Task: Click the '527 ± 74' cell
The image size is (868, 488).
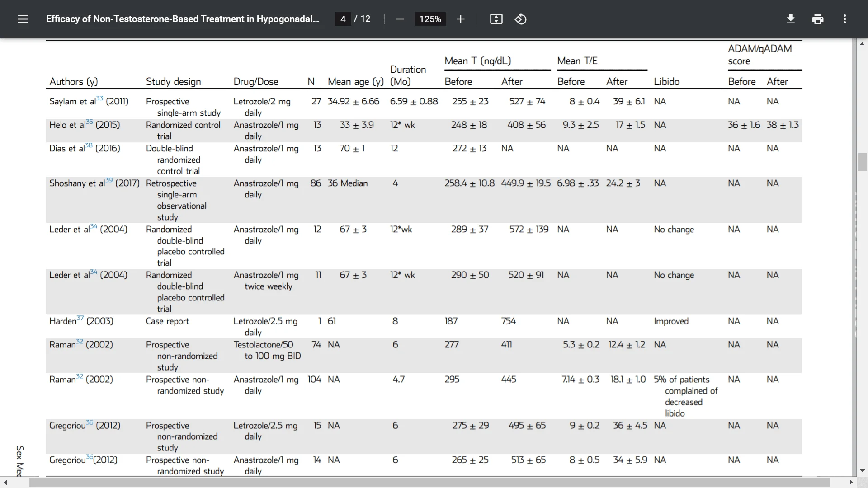Action: 527,102
